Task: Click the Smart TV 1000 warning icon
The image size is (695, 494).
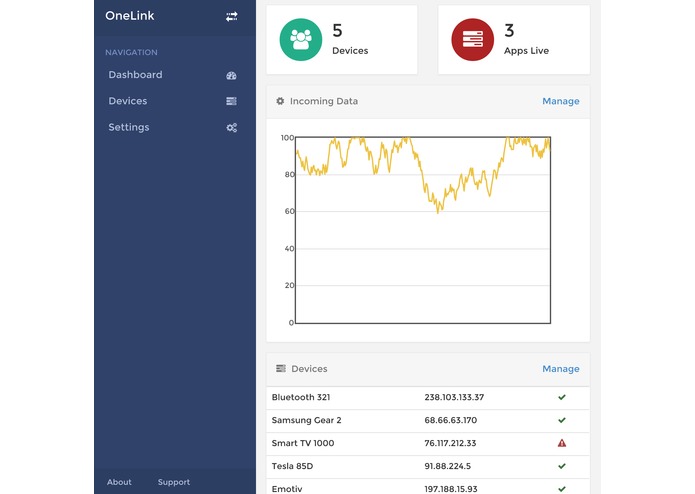Action: (x=562, y=443)
